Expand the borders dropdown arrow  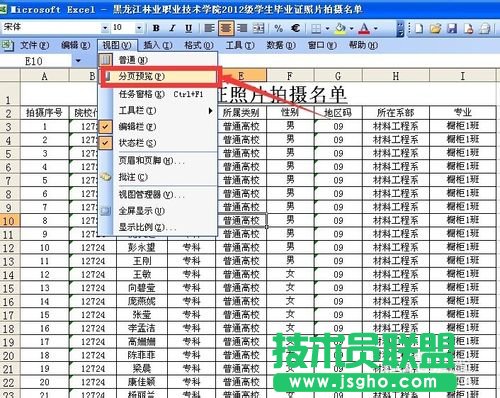coord(327,29)
